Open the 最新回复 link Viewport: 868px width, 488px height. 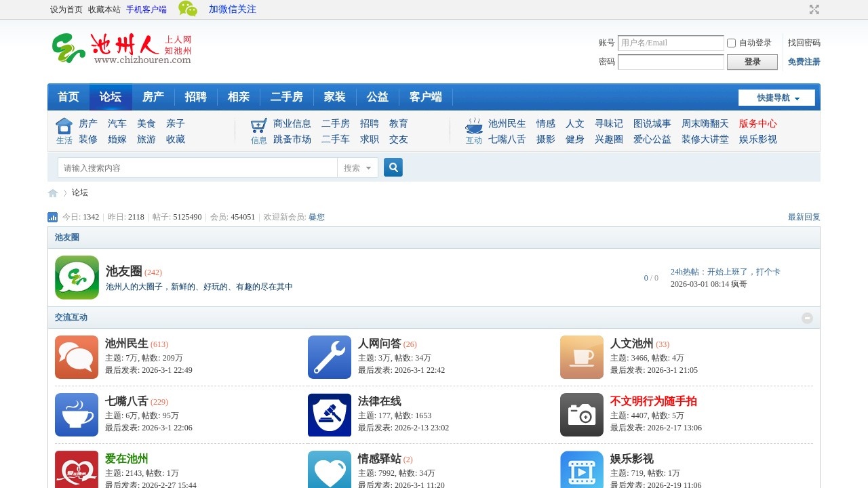804,218
